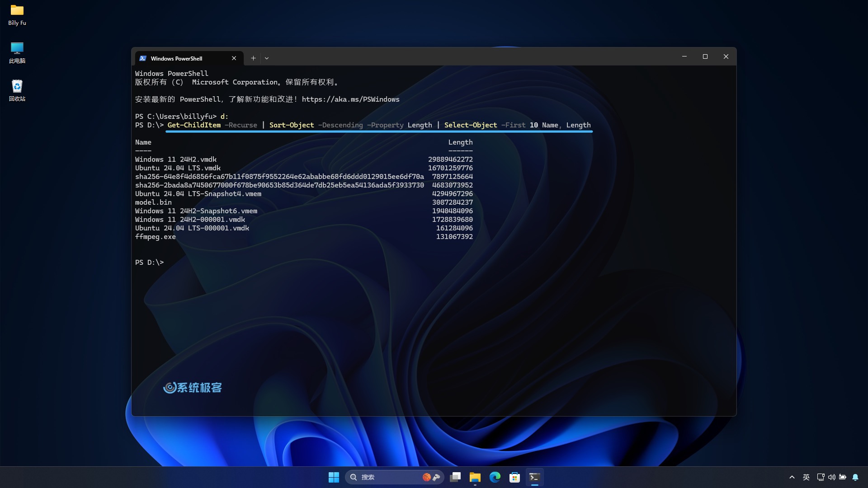Click the model.bin entry

tap(153, 202)
